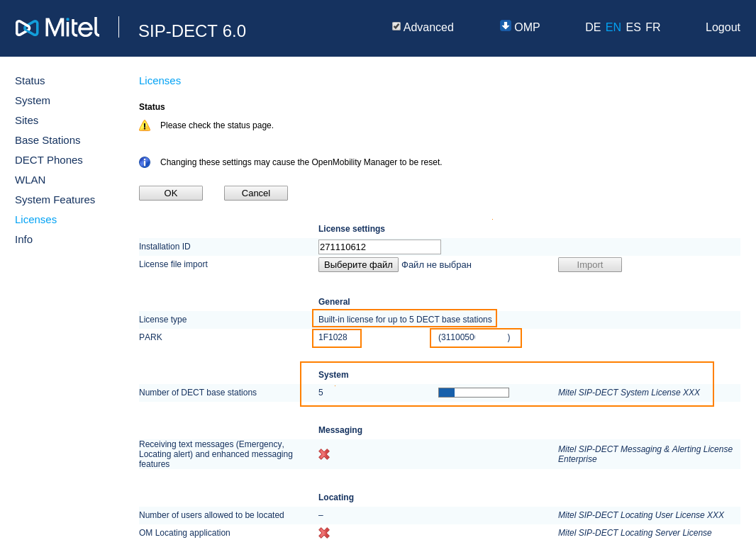Switch language to EN
756x552 pixels.
pyautogui.click(x=613, y=28)
